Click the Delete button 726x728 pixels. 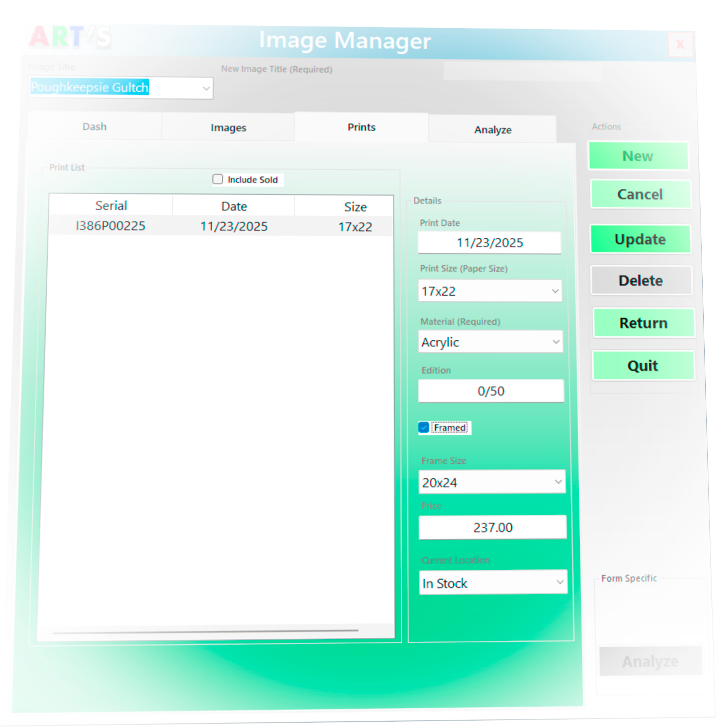click(641, 281)
